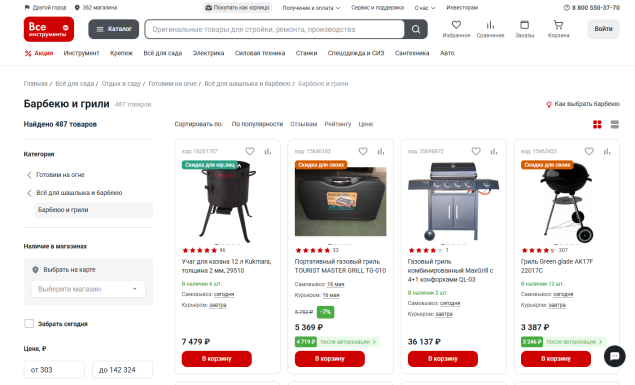The height and width of the screenshot is (385, 635).
Task: Favorite the MaxGrill gas grill
Action: 476,151
